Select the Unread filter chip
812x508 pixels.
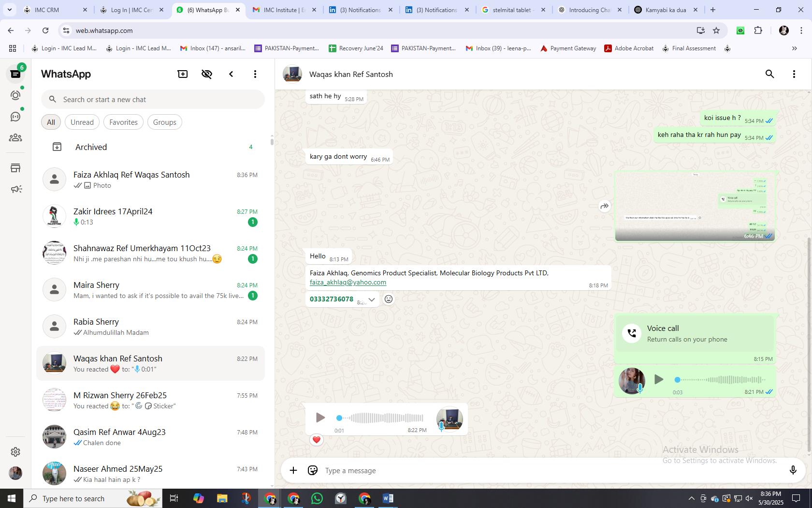pos(82,122)
